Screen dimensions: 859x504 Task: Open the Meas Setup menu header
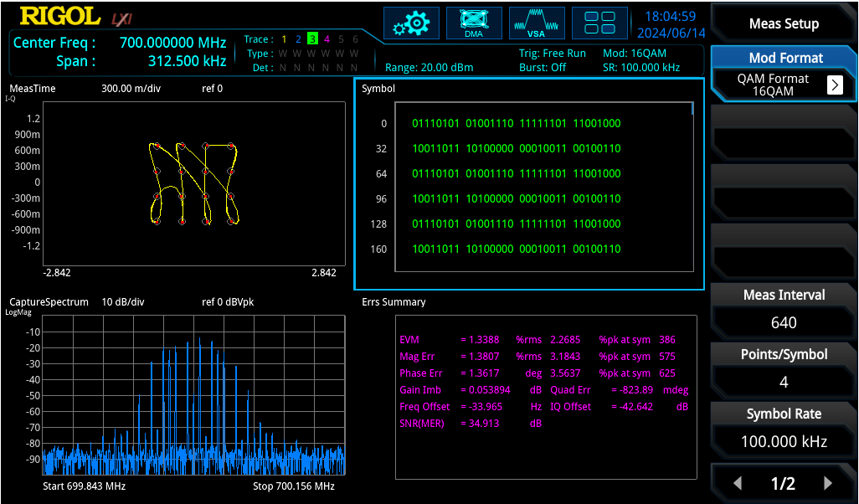pyautogui.click(x=784, y=23)
